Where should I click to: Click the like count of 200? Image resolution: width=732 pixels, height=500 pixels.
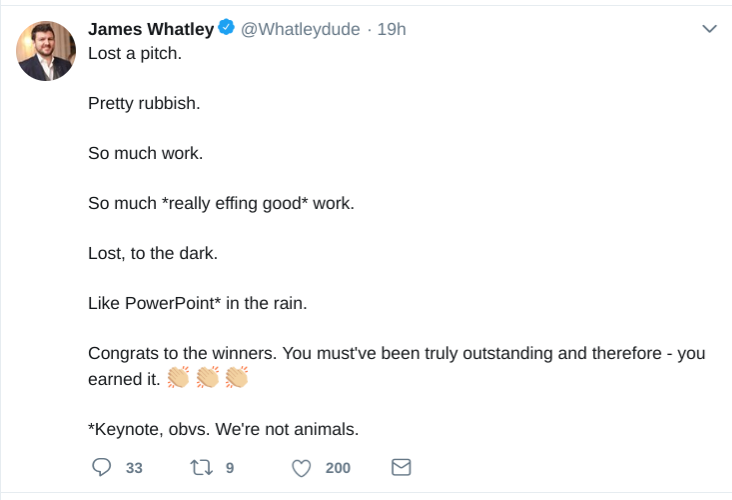coord(338,467)
